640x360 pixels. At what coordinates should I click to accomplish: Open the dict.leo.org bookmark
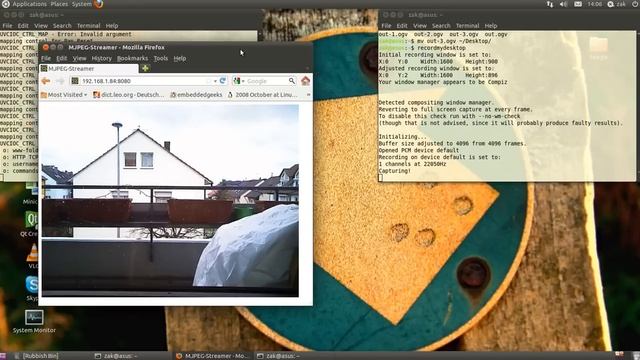pyautogui.click(x=129, y=95)
